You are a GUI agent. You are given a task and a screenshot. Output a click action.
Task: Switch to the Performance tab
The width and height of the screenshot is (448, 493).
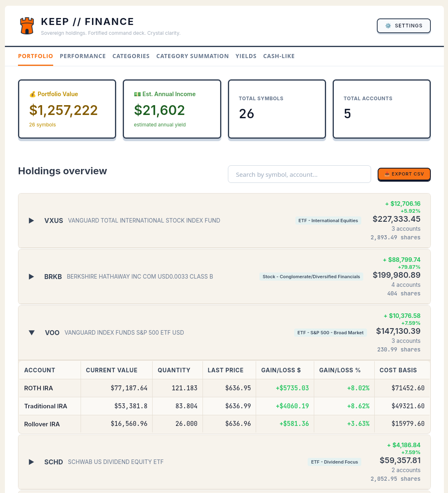pyautogui.click(x=83, y=56)
